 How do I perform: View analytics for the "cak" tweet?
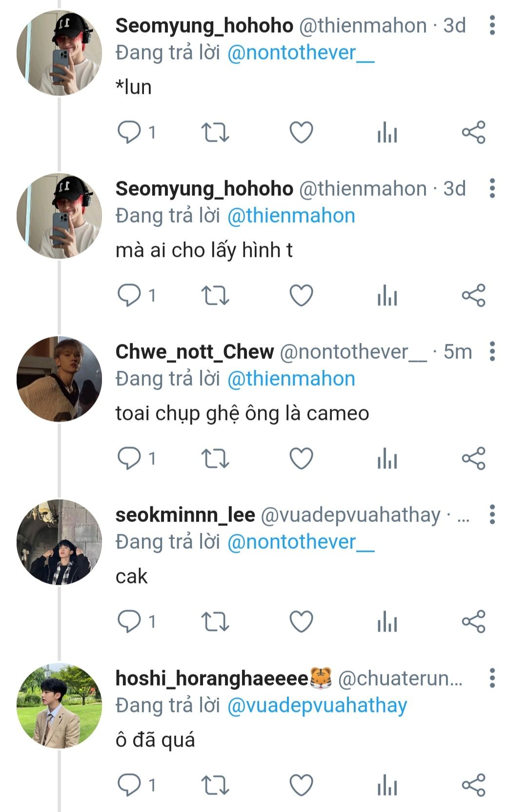(387, 622)
